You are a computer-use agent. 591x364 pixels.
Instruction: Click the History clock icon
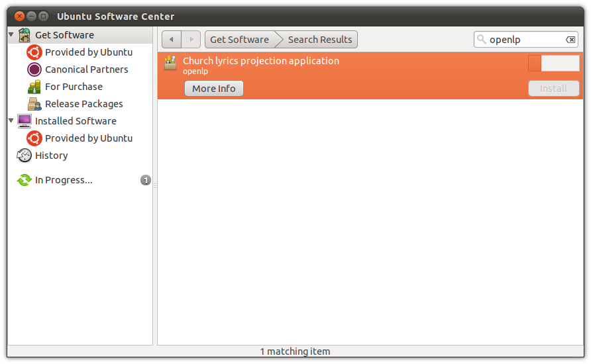point(25,156)
